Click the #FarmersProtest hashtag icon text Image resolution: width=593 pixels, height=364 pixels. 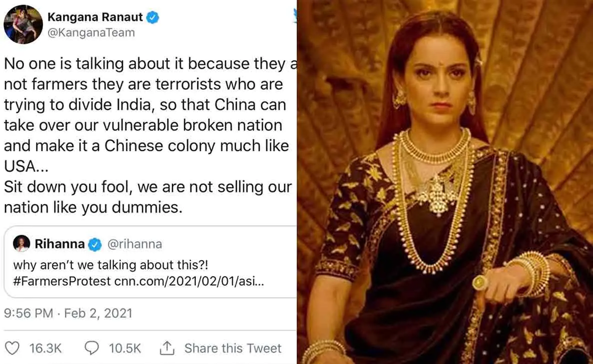click(50, 280)
